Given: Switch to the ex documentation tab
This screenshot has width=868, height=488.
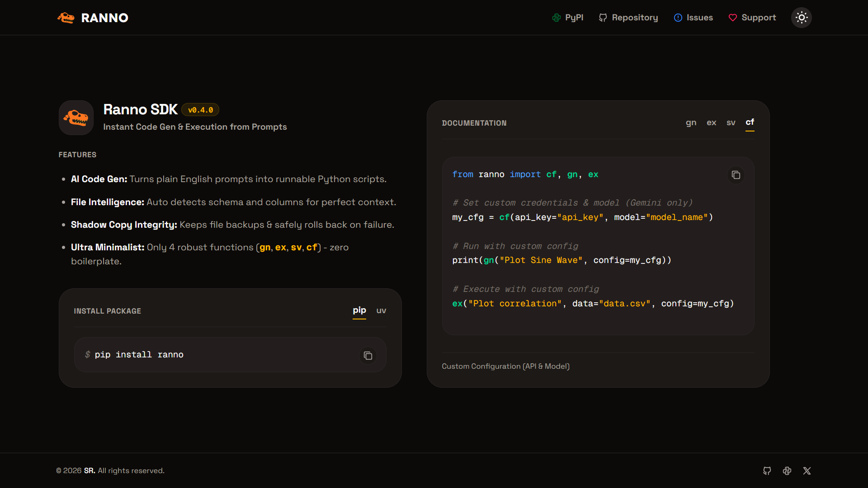Looking at the screenshot, I should 712,122.
